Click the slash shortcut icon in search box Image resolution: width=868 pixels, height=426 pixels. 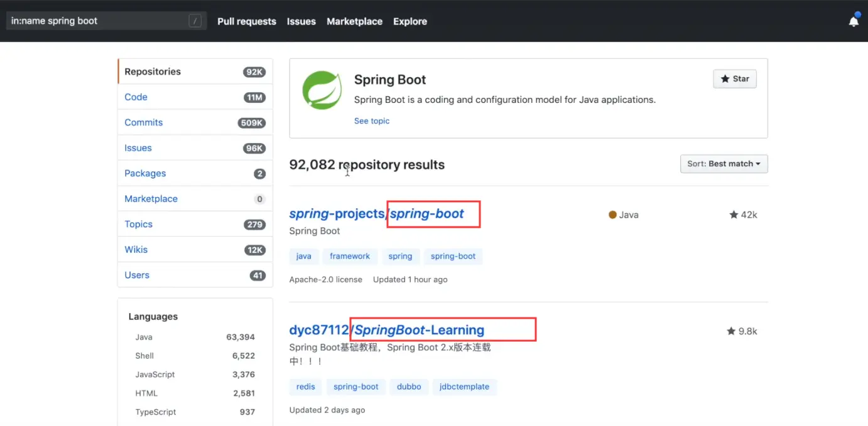195,21
